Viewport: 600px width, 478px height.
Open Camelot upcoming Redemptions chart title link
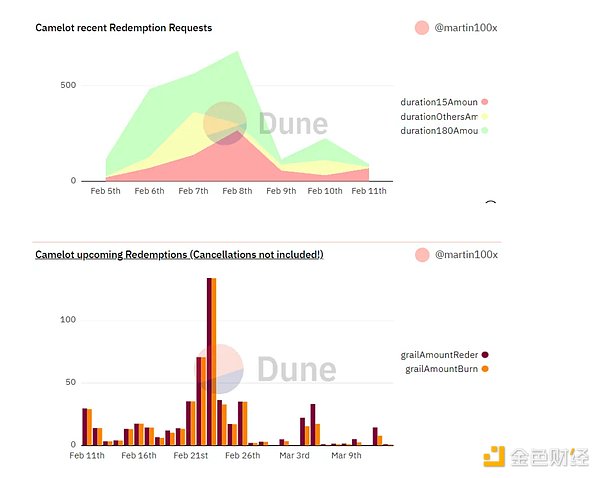[x=179, y=255]
